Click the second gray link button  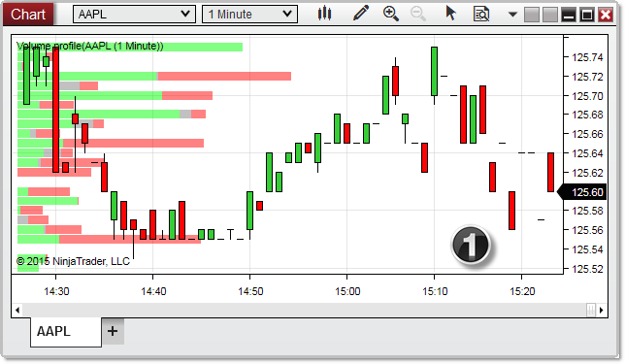550,15
